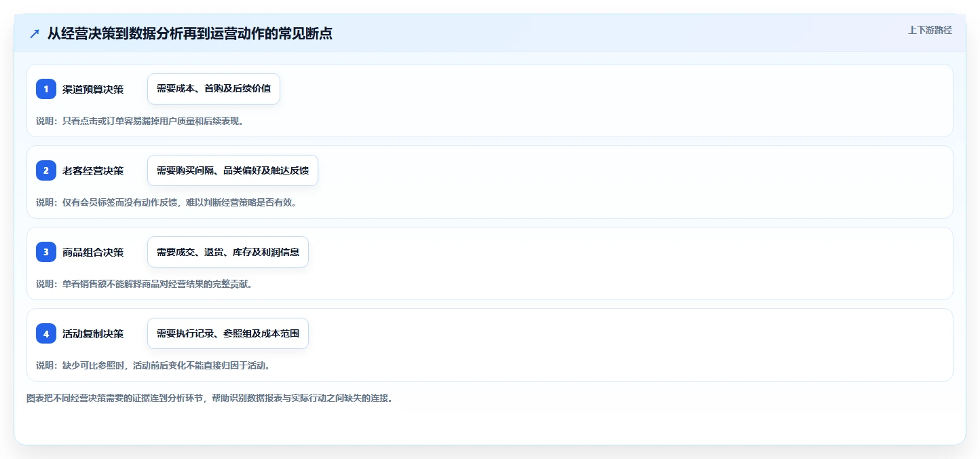Click the note about 单看销售额不能解释商品
This screenshot has width=980, height=459.
point(145,284)
